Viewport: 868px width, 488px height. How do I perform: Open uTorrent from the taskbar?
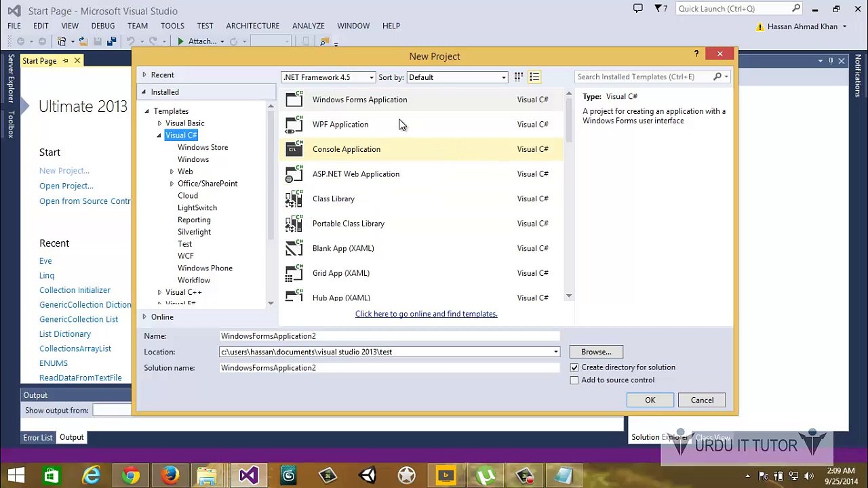pos(485,476)
